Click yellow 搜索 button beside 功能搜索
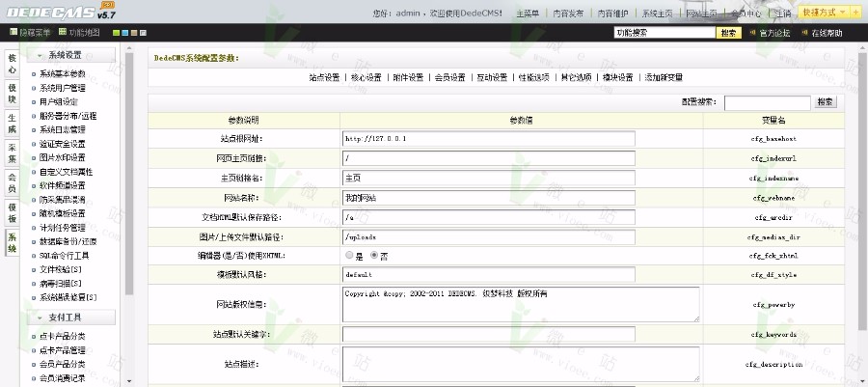The image size is (868, 387). [x=729, y=33]
